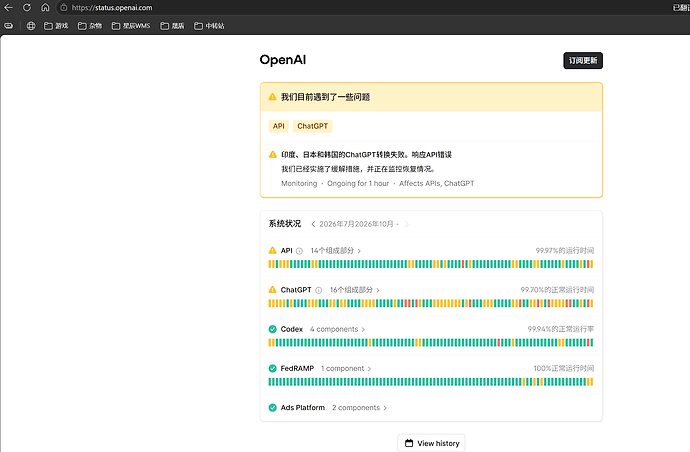Open the 杂物 bookmark folder
Image resolution: width=690 pixels, height=452 pixels.
(90, 26)
